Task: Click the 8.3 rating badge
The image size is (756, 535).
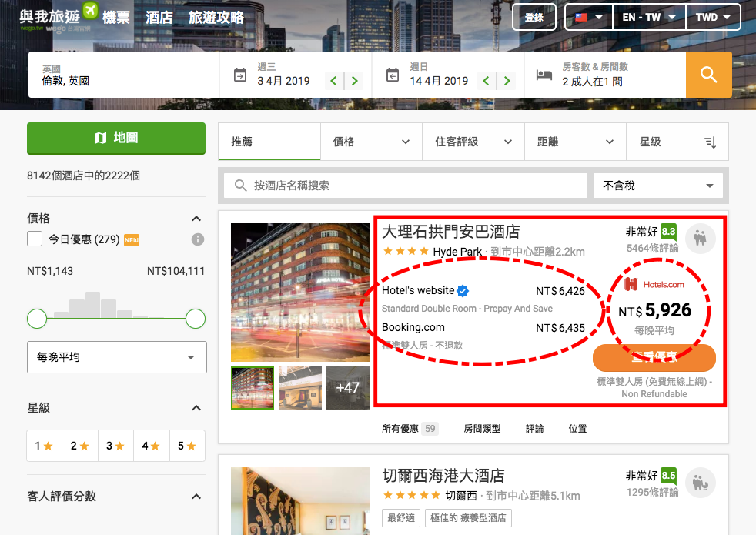Action: 668,232
